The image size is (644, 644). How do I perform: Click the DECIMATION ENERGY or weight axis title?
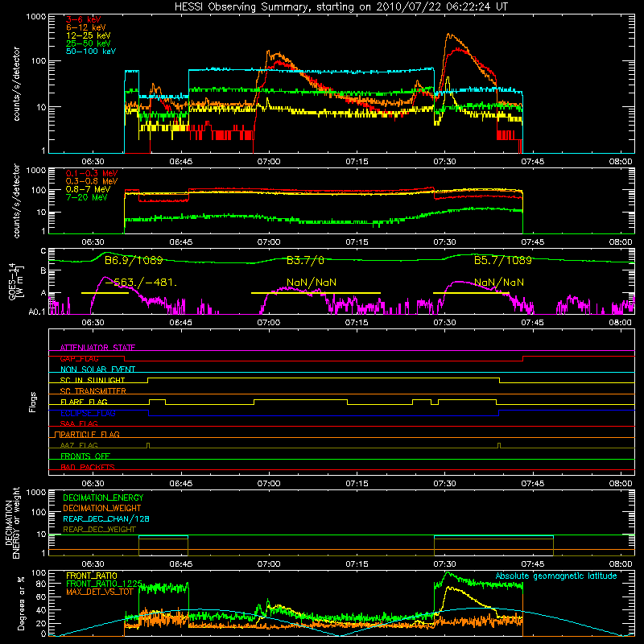click(12, 522)
